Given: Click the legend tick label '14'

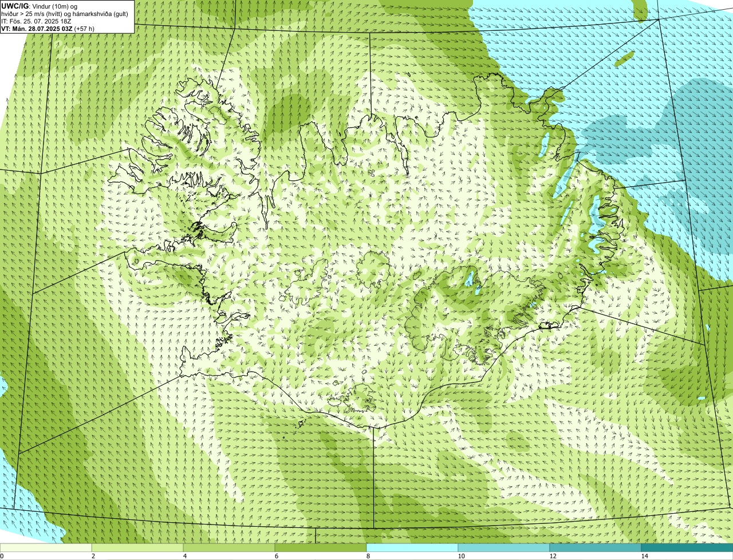Looking at the screenshot, I should [x=644, y=556].
